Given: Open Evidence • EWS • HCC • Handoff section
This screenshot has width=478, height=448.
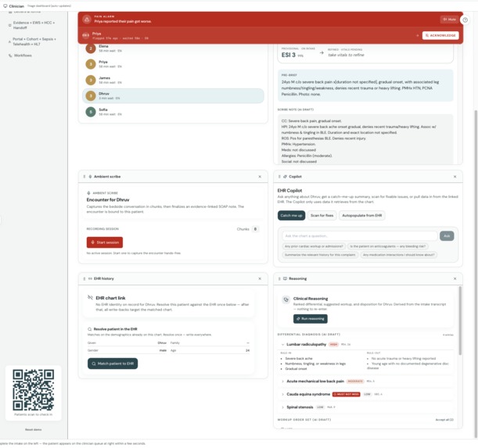Looking at the screenshot, I should click(x=32, y=25).
